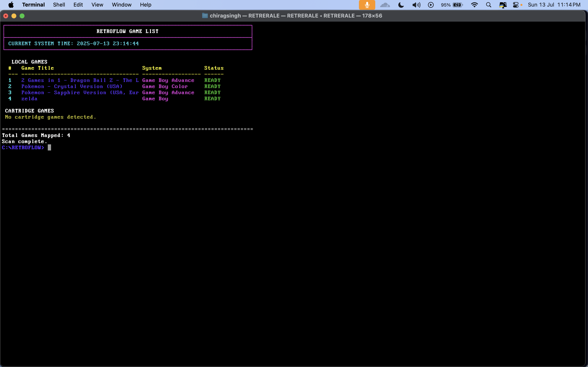Viewport: 588px width, 367px height.
Task: Toggle the Focus moon icon
Action: point(401,5)
